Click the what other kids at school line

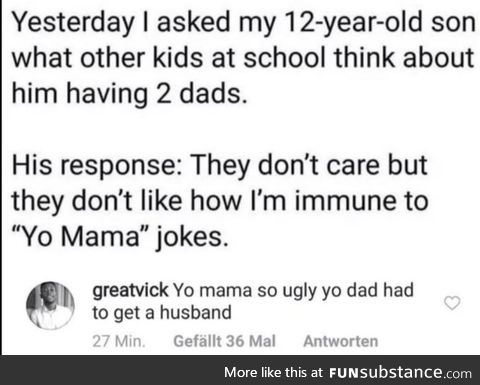(x=243, y=58)
